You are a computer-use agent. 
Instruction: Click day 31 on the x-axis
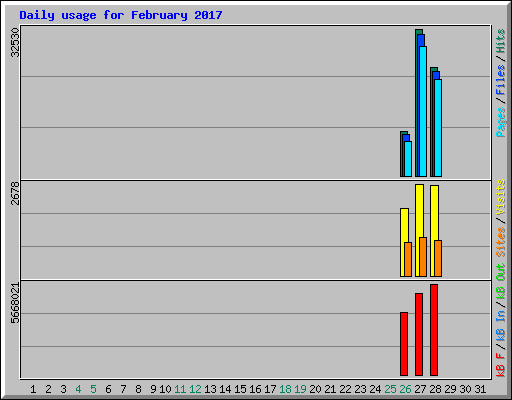pos(480,389)
